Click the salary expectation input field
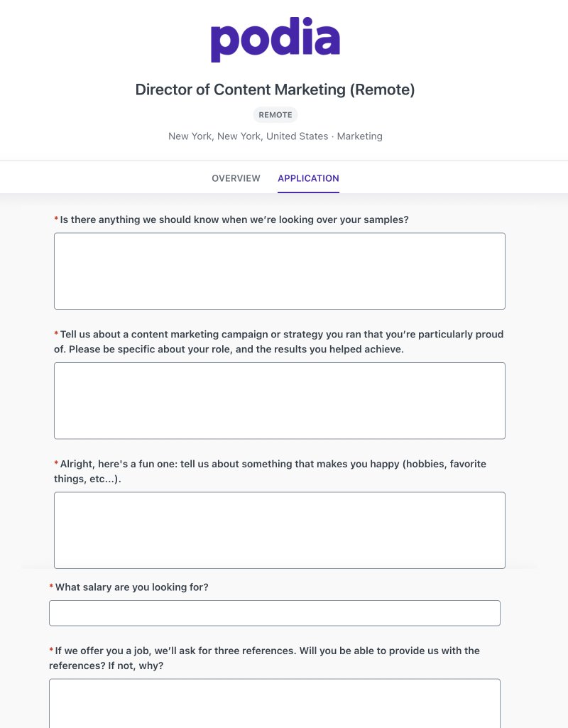The width and height of the screenshot is (568, 728). 275,613
